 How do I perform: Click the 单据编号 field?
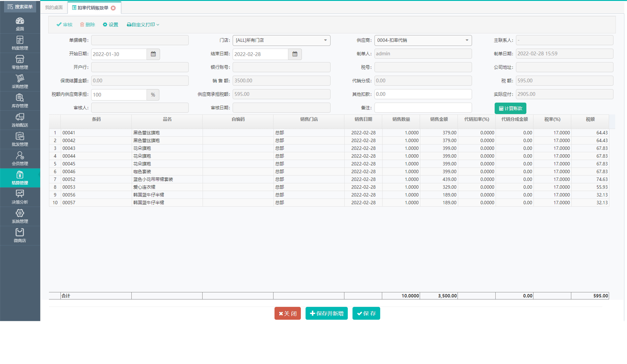point(140,40)
